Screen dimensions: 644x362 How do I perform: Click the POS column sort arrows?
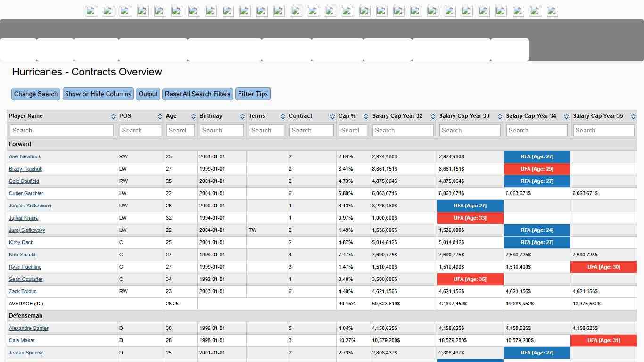160,116
